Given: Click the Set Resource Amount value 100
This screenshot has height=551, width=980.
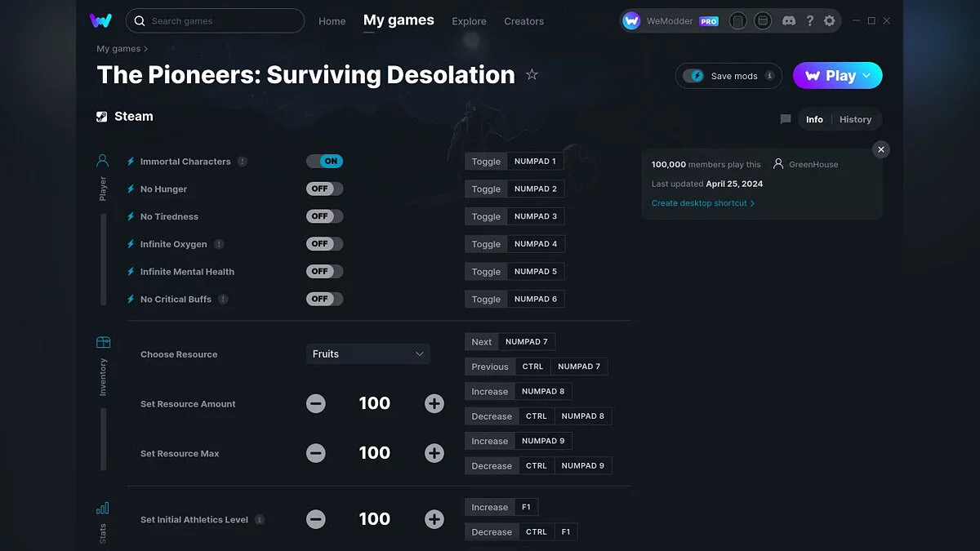Looking at the screenshot, I should click(375, 403).
